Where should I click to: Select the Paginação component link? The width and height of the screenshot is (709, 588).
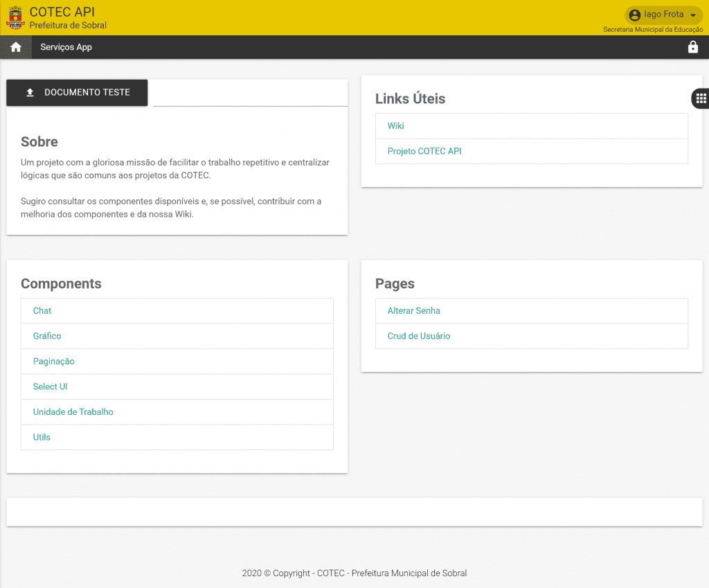[x=54, y=362]
